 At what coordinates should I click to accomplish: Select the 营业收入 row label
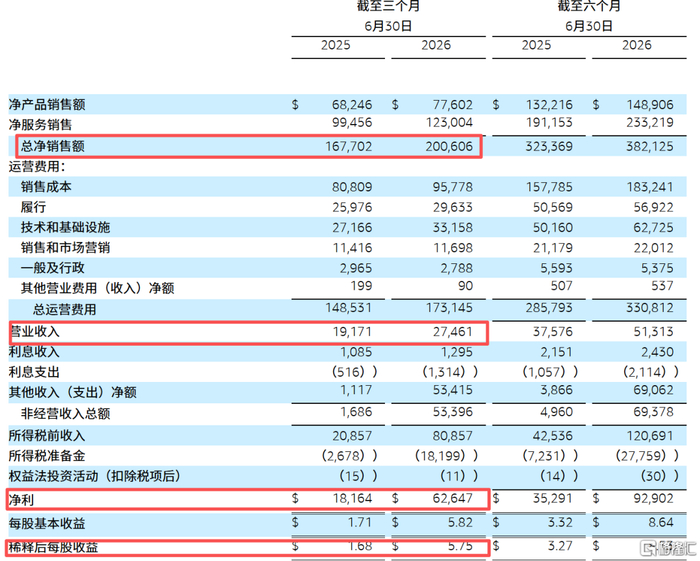pos(34,332)
